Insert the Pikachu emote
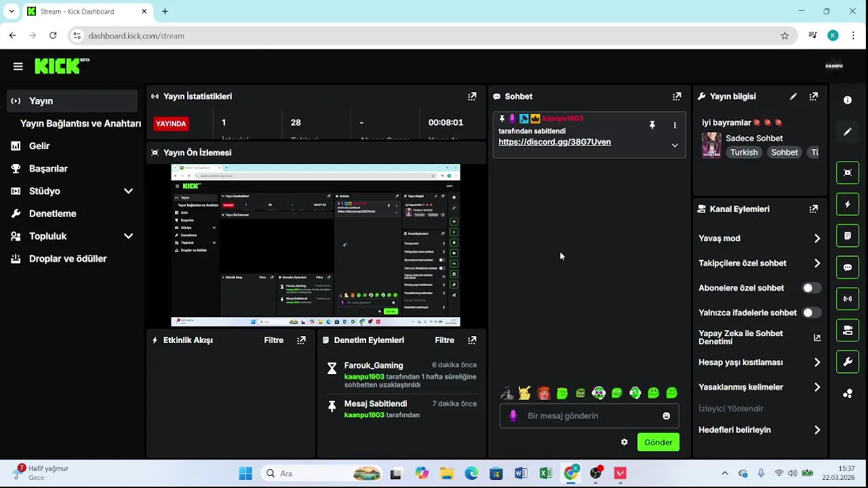Viewport: 868px width, 488px height. [x=525, y=392]
